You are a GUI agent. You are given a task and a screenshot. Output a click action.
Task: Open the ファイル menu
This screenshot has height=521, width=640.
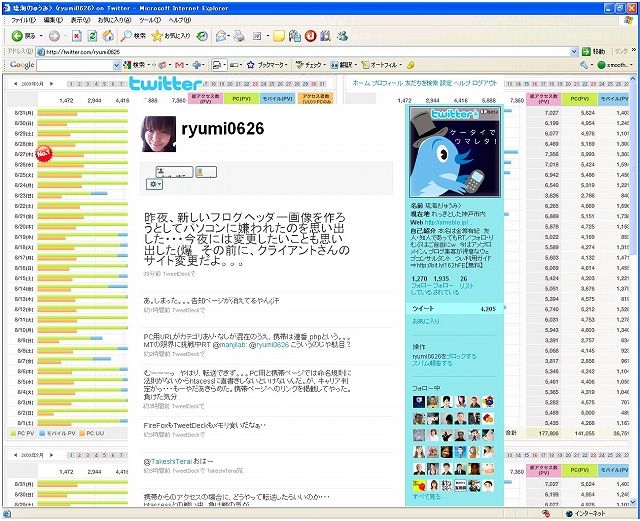click(x=23, y=20)
